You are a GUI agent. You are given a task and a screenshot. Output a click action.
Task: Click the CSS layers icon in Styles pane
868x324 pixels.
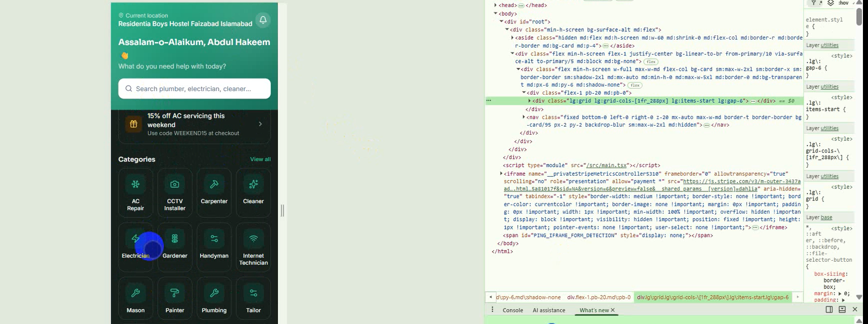[831, 3]
